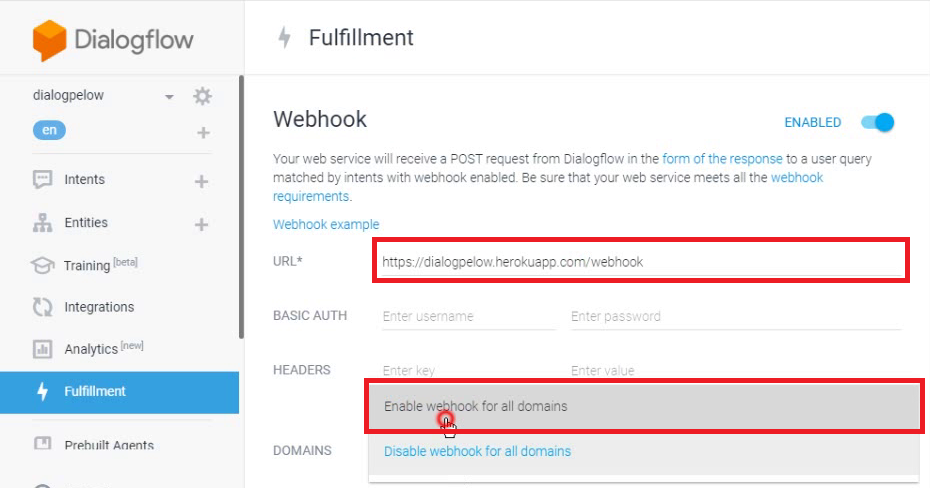930x488 pixels.
Task: Toggle the Webhook ENABLED switch
Action: point(877,123)
